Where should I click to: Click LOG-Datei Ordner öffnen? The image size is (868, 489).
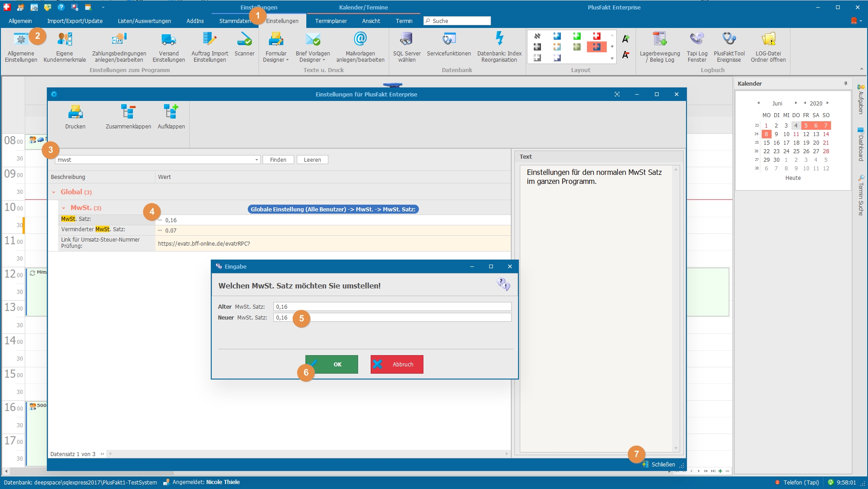pos(768,47)
